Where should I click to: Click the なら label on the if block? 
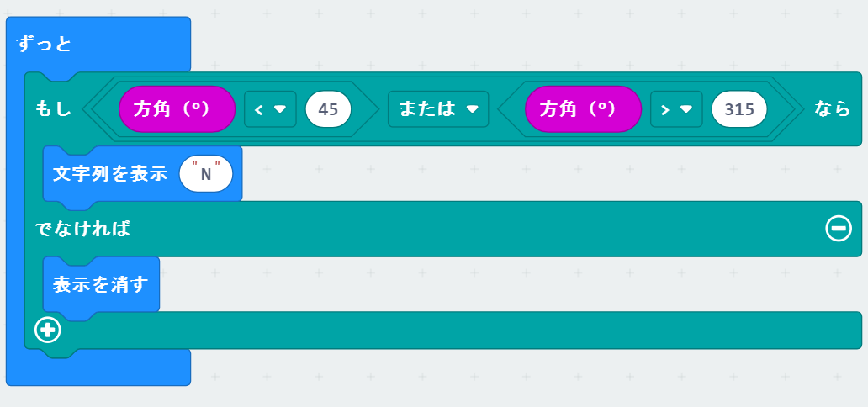coord(833,108)
